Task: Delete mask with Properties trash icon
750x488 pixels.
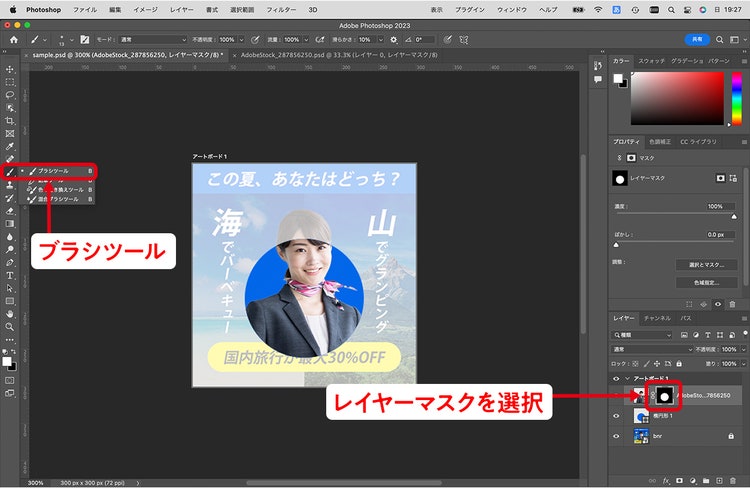Action: pos(732,304)
